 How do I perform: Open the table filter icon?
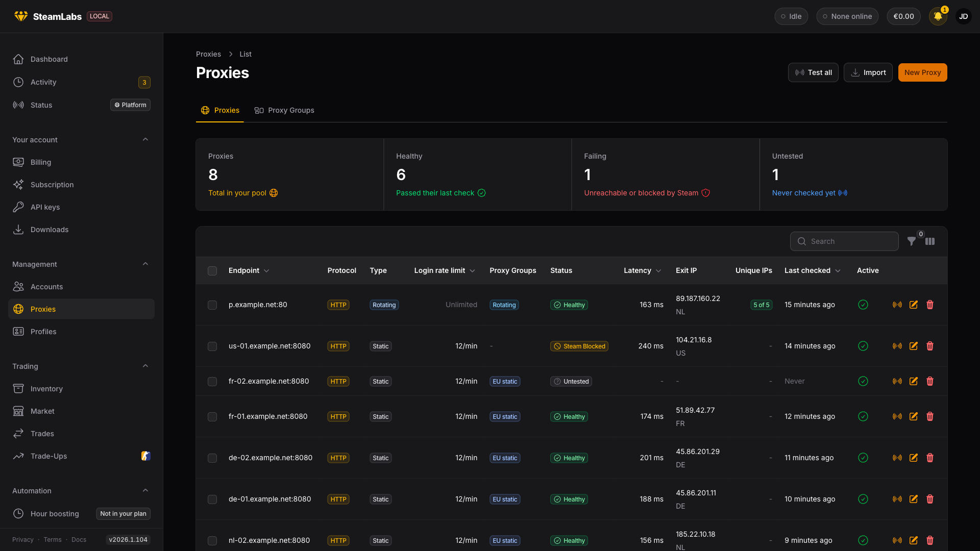click(x=912, y=241)
